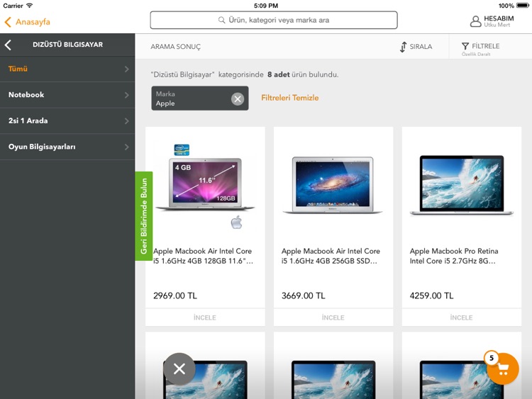This screenshot has width=532, height=399.
Task: Open the second-row middle MacBook image
Action: tap(333, 380)
